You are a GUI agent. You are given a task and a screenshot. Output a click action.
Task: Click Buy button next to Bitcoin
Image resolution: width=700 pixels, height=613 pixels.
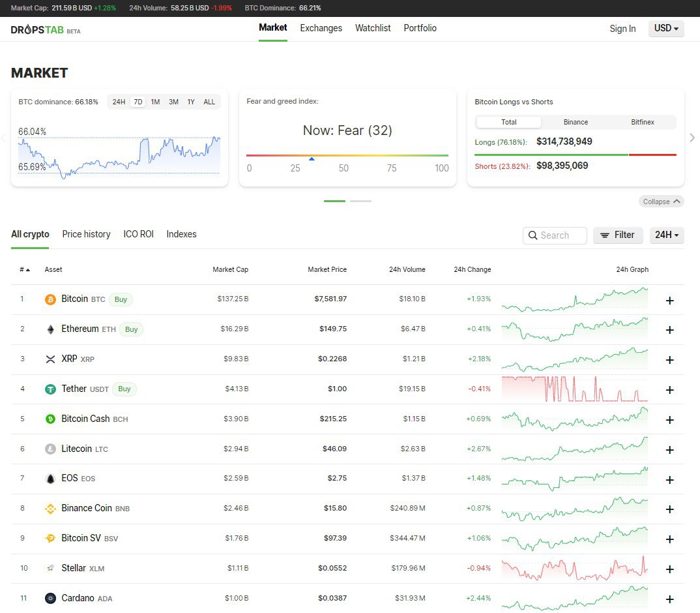coord(121,299)
